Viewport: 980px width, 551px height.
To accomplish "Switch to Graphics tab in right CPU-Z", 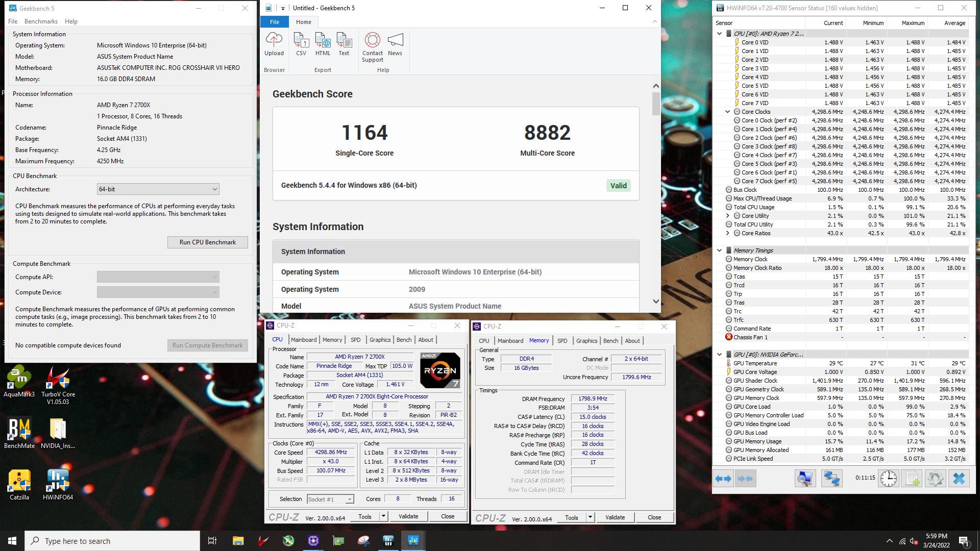I will coord(586,341).
